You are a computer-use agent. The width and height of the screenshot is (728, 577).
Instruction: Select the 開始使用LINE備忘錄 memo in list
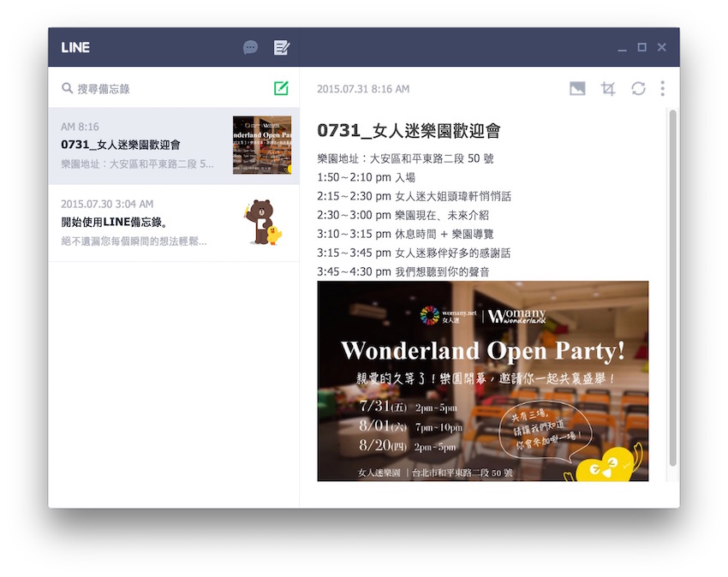pos(174,223)
